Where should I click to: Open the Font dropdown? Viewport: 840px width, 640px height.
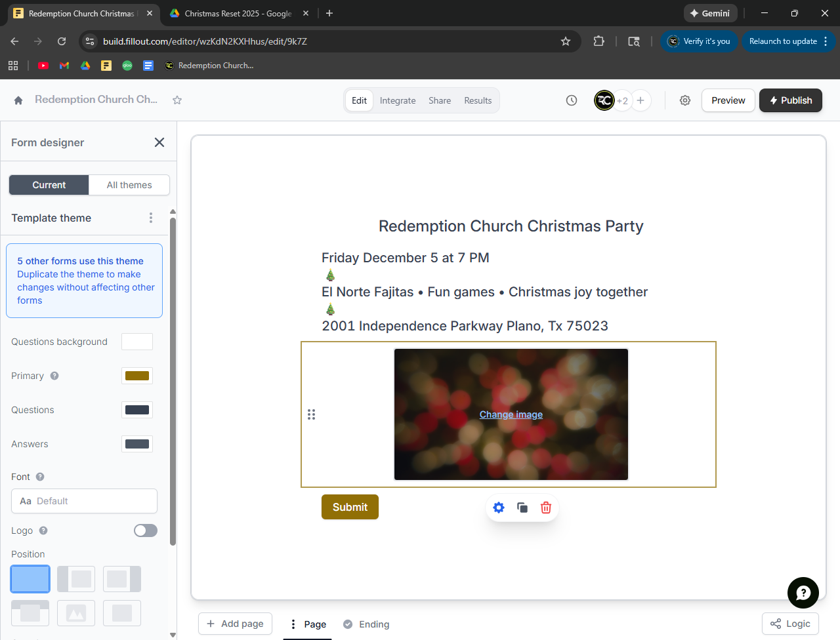click(x=84, y=501)
